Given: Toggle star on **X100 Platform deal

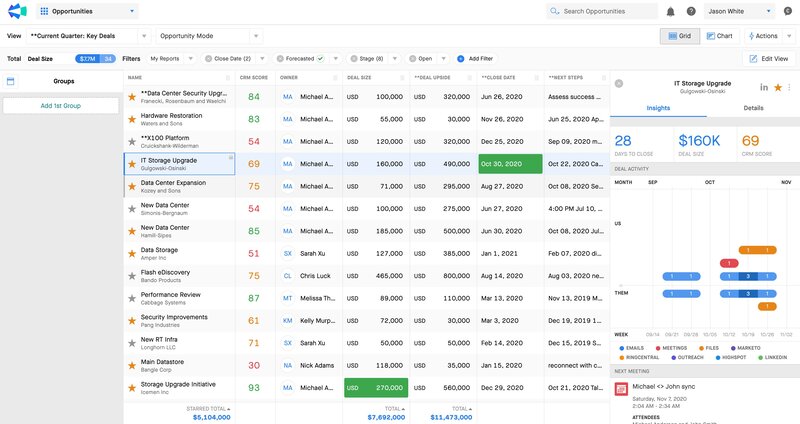Looking at the screenshot, I should click(x=132, y=141).
